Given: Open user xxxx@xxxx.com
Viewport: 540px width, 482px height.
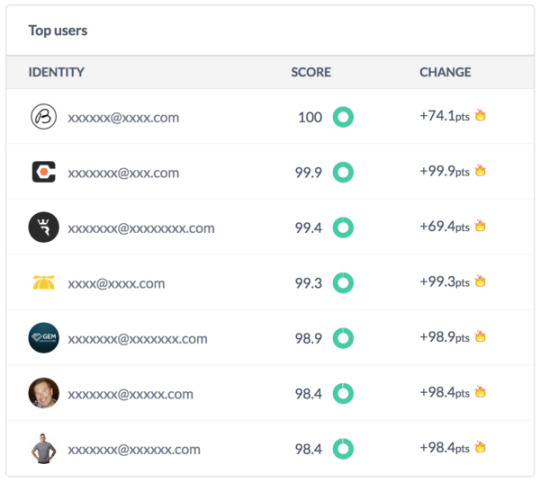Looking at the screenshot, I should 116,284.
